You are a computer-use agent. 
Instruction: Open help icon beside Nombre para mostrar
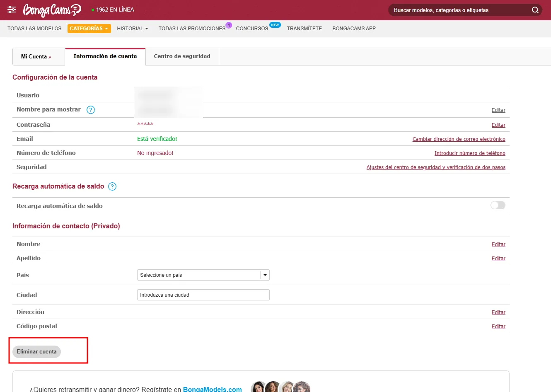[91, 110]
